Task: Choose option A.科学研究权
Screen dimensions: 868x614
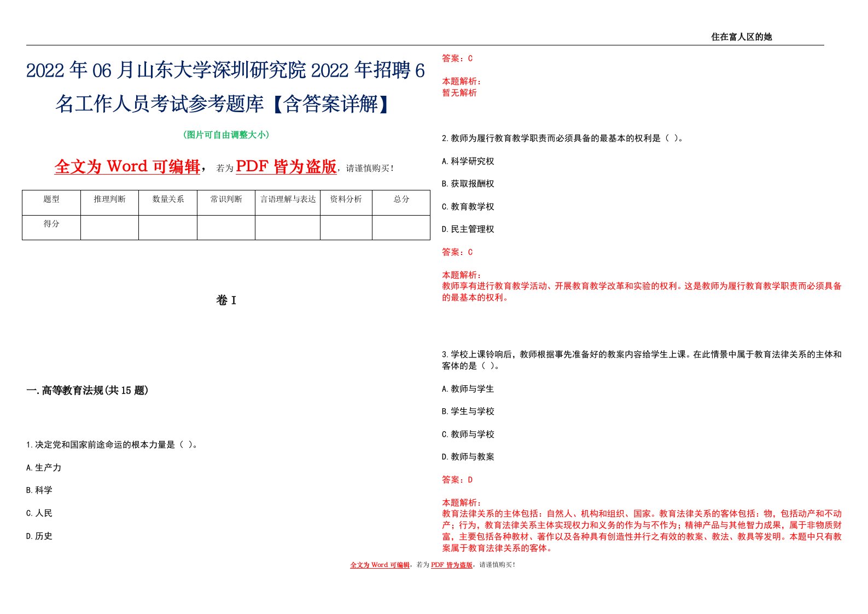Action: pyautogui.click(x=468, y=161)
